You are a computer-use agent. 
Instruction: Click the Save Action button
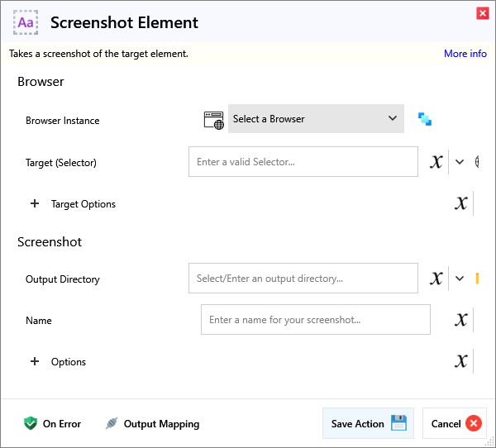(368, 424)
